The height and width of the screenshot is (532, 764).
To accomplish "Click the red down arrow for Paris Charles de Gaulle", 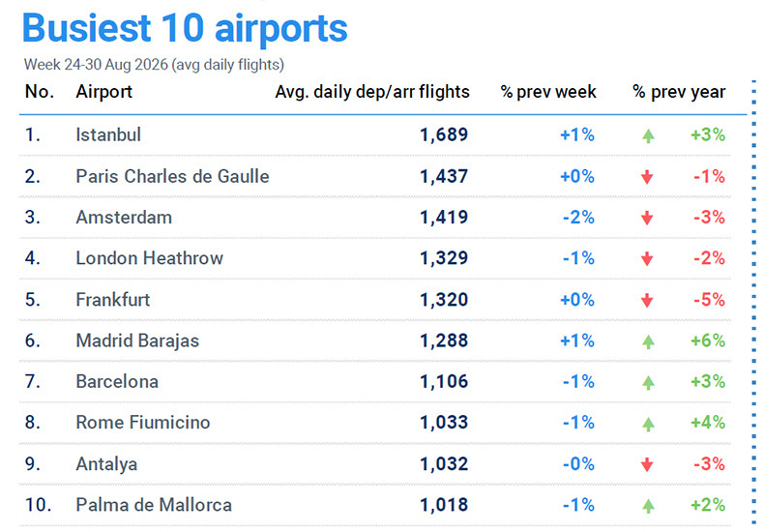I will click(x=647, y=177).
